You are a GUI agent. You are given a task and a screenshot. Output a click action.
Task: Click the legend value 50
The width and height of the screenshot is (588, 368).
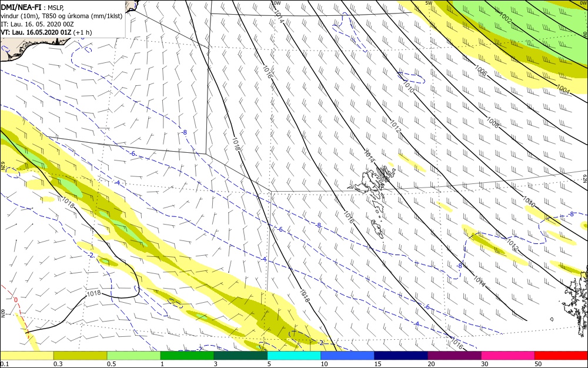pyautogui.click(x=538, y=364)
